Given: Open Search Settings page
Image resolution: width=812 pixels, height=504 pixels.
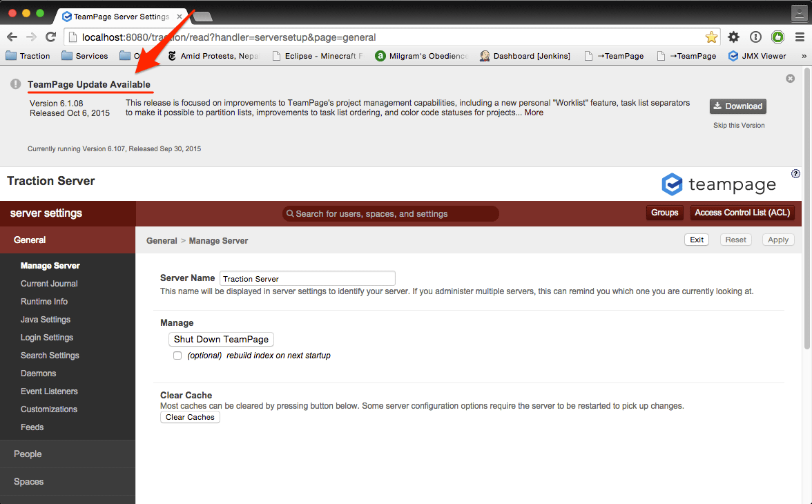Looking at the screenshot, I should click(x=50, y=356).
